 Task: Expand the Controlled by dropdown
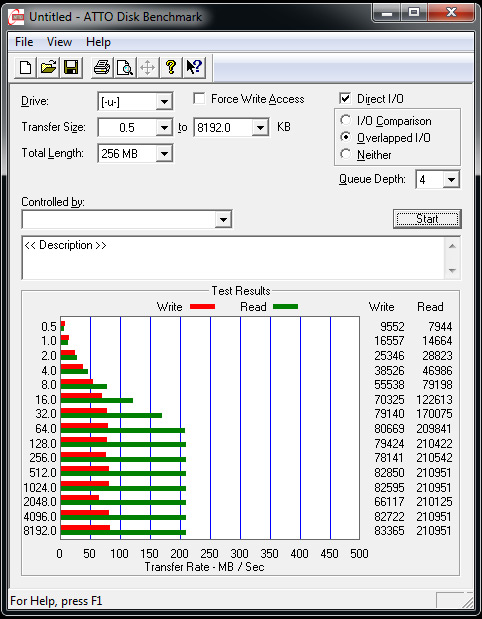pyautogui.click(x=223, y=219)
